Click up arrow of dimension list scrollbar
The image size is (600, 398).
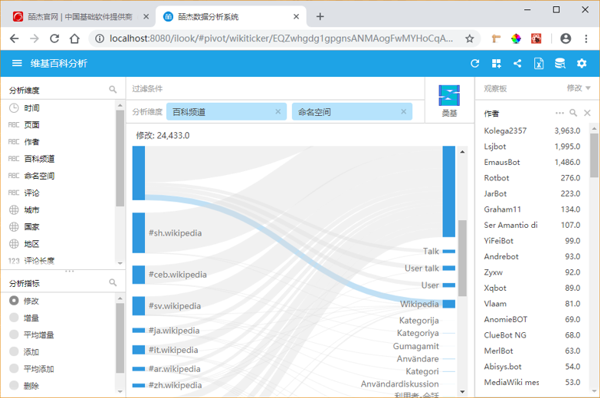point(120,105)
